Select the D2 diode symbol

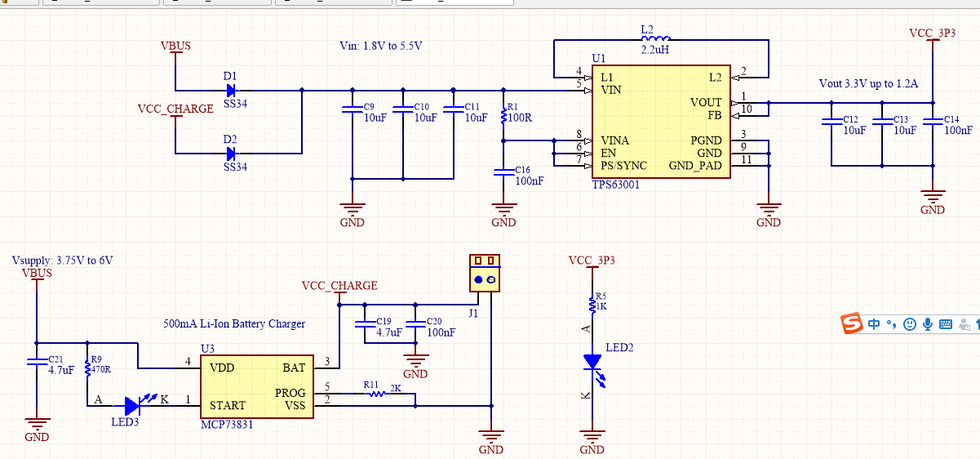(x=230, y=153)
